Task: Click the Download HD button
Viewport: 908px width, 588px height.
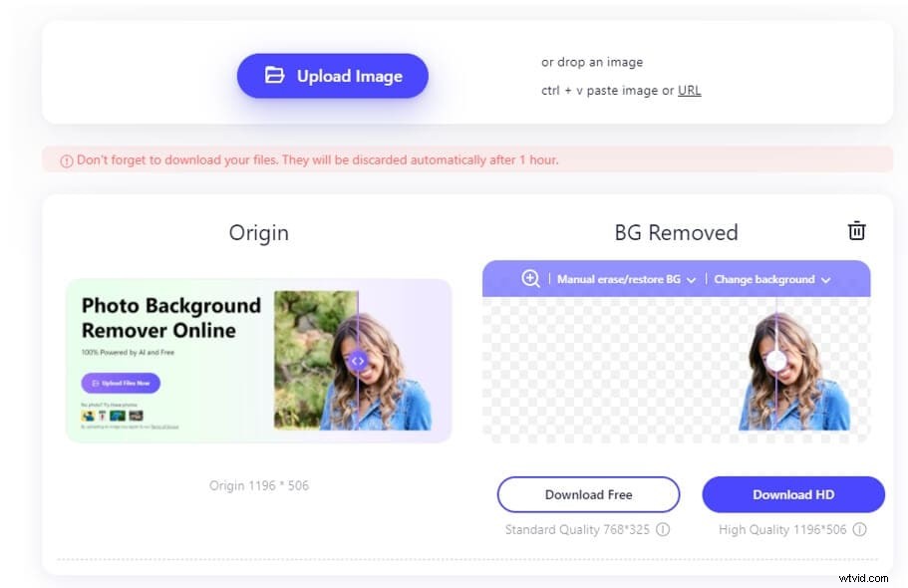Action: click(793, 494)
